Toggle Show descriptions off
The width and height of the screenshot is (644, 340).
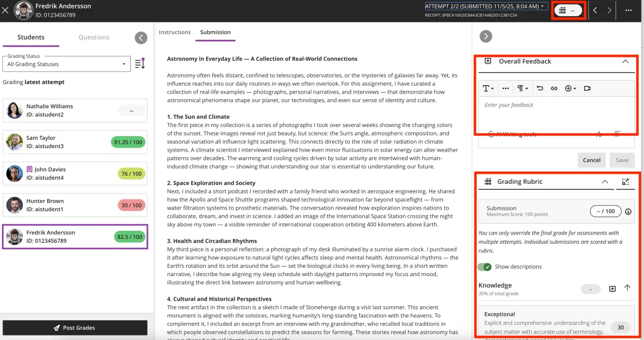coord(485,266)
